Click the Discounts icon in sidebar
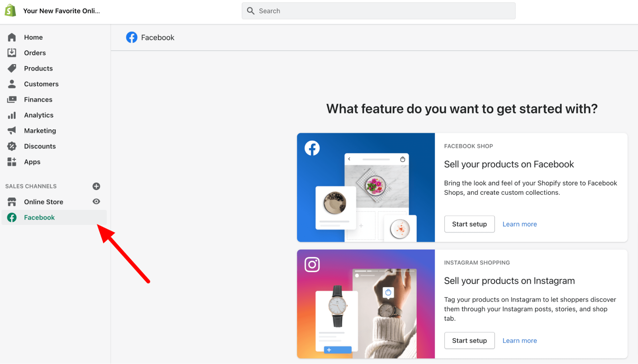 tap(12, 146)
